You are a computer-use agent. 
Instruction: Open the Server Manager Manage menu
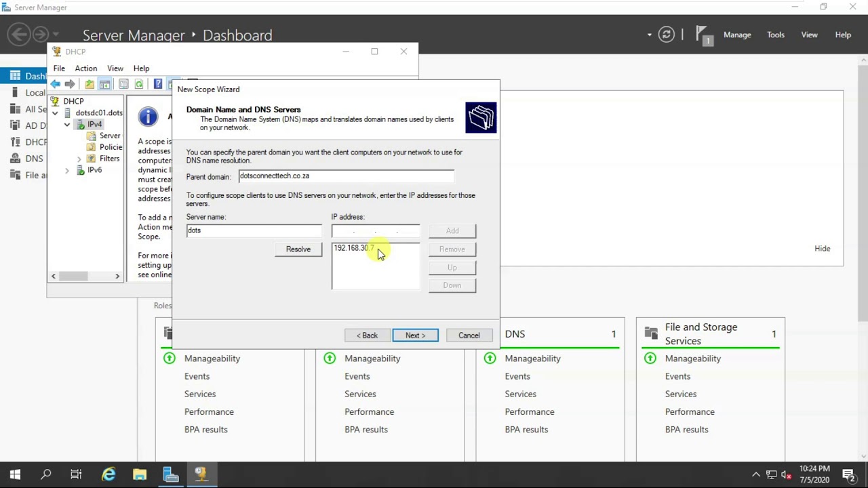pos(737,35)
